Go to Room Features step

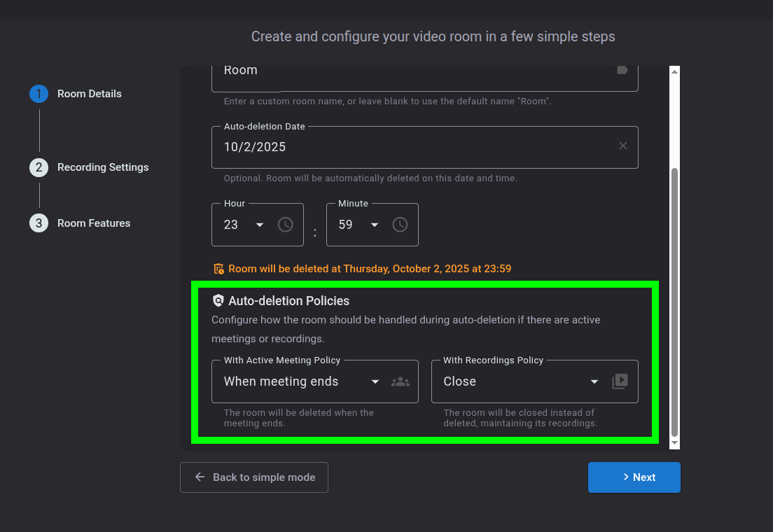(93, 223)
